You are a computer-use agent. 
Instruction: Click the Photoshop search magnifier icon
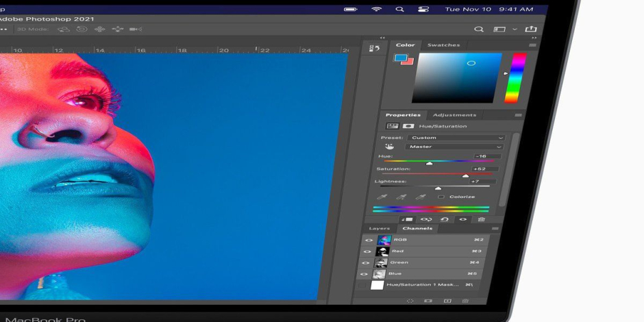click(x=480, y=29)
